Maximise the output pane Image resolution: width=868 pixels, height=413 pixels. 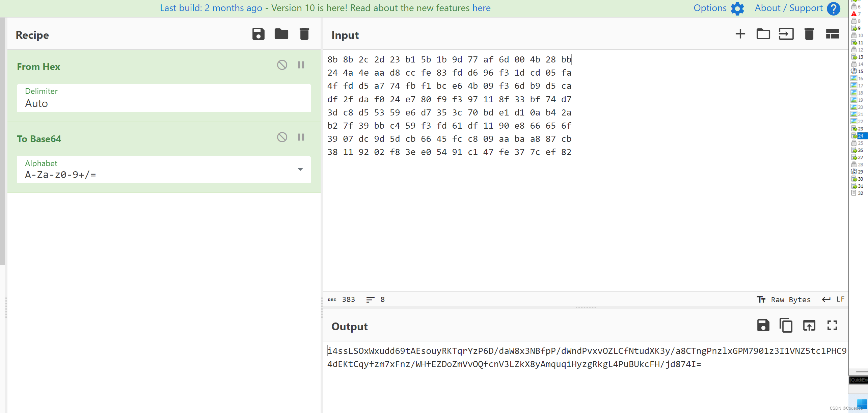click(832, 326)
